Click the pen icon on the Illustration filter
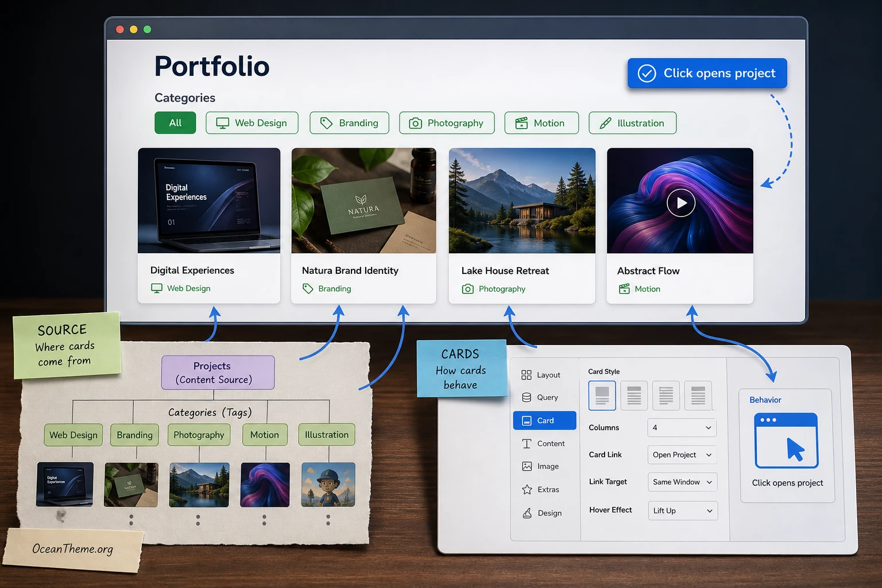882x588 pixels. point(605,123)
